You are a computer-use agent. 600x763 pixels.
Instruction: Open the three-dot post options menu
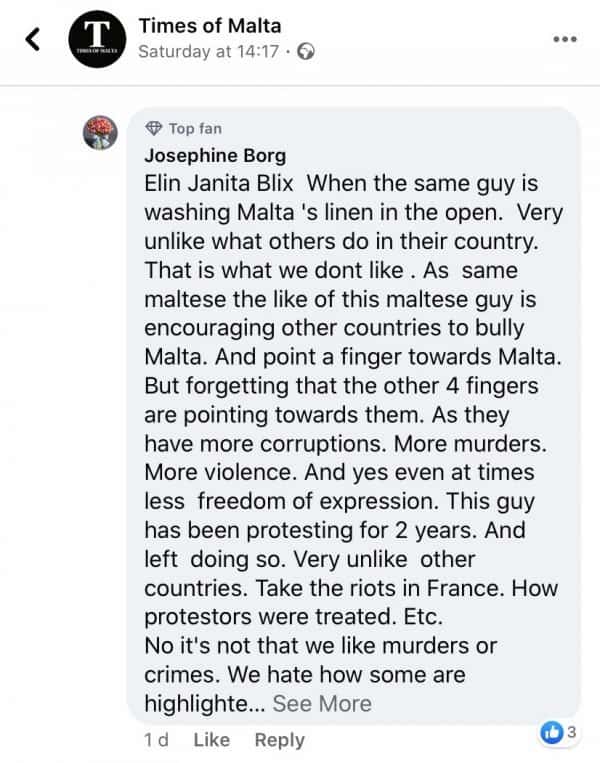[565, 39]
